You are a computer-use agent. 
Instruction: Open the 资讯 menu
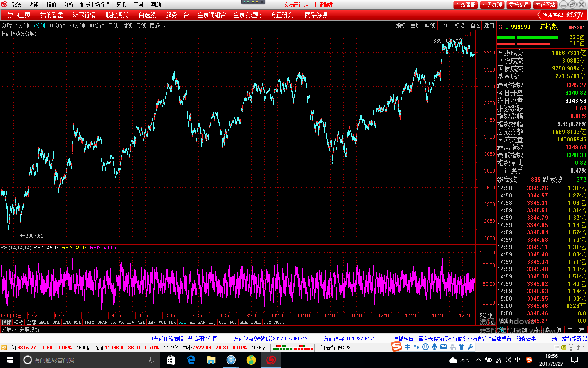(121, 4)
